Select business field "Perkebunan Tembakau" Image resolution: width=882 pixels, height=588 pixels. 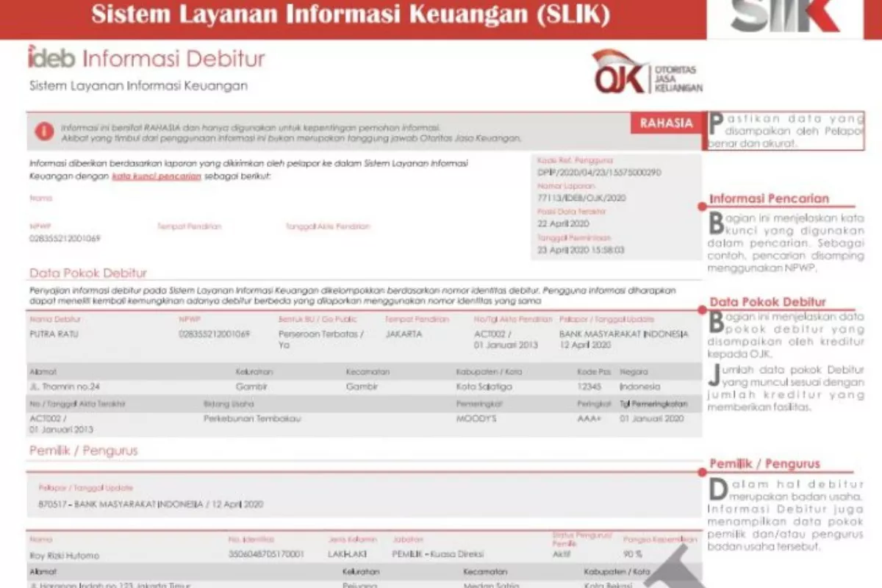pos(252,418)
